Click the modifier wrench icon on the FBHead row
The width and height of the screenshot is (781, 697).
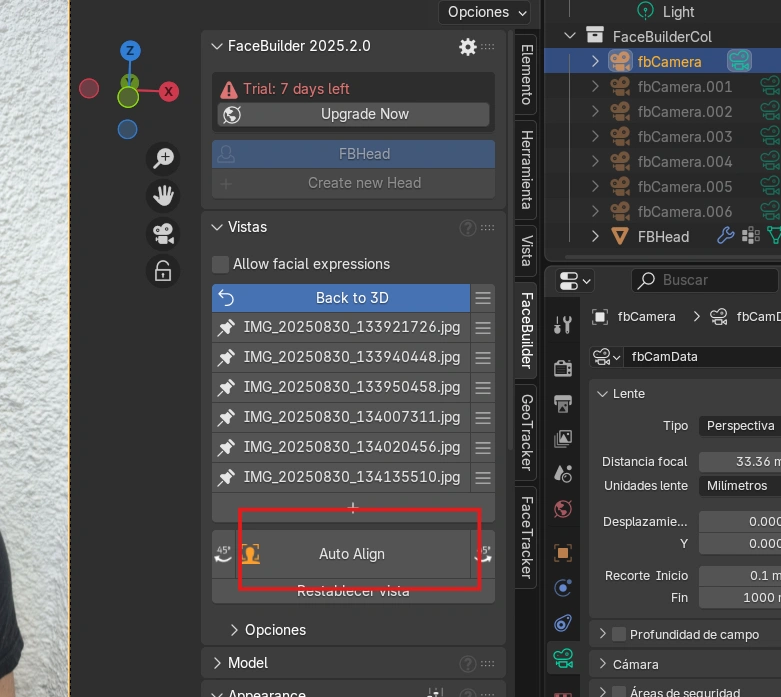725,236
